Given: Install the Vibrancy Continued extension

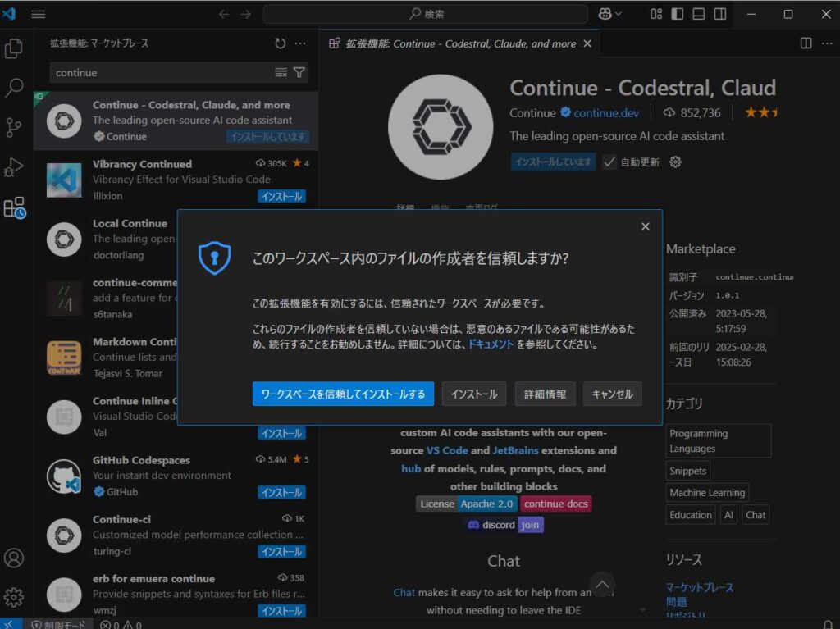Looking at the screenshot, I should click(x=282, y=197).
